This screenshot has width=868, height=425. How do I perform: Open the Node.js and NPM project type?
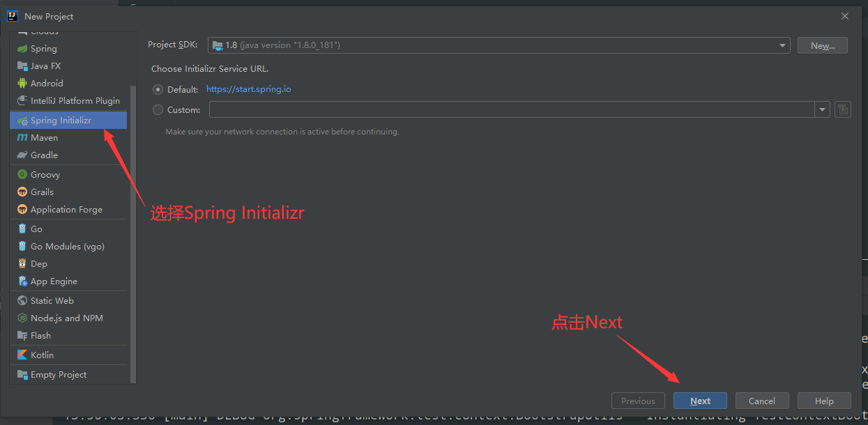point(63,318)
